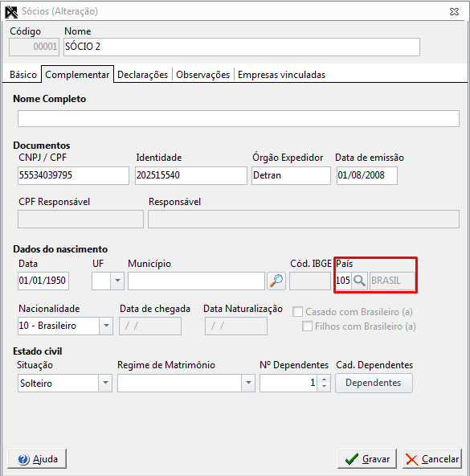Decrease Nº Dependentes with down arrow
This screenshot has width=470, height=476.
[325, 387]
